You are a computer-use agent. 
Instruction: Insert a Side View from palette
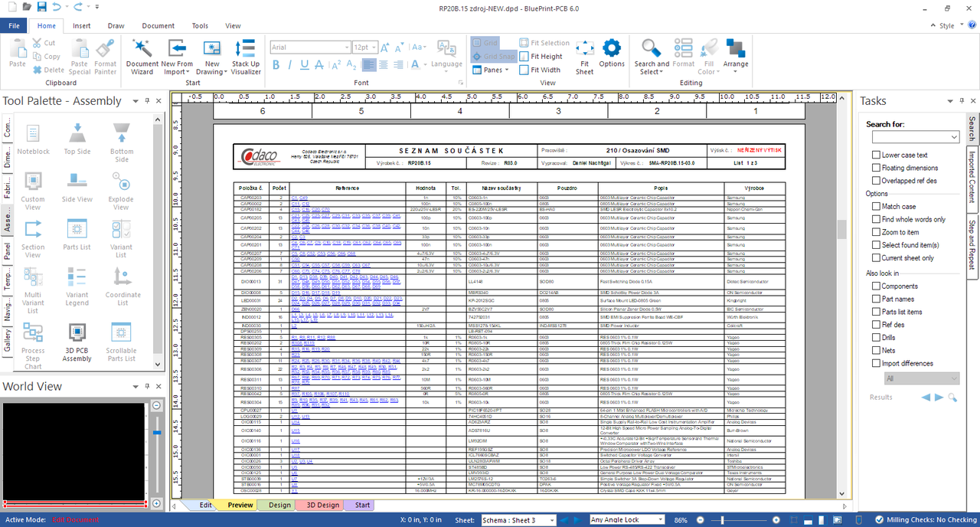coord(77,187)
